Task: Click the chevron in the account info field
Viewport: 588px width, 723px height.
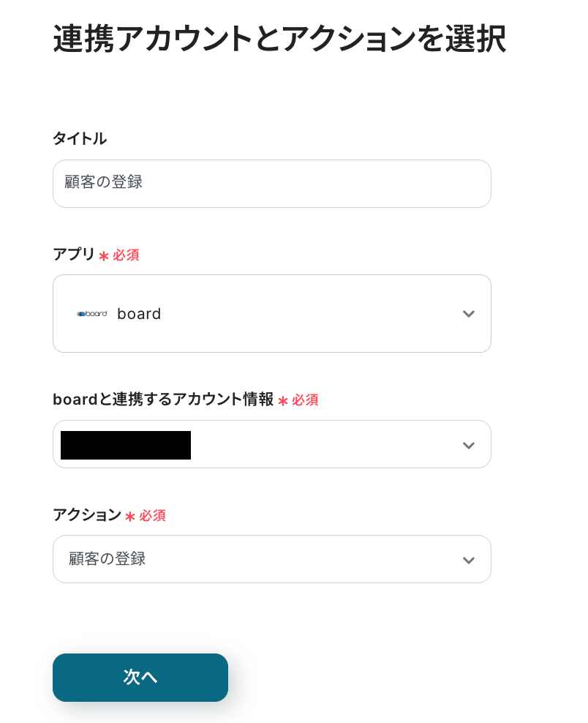Action: [x=469, y=445]
